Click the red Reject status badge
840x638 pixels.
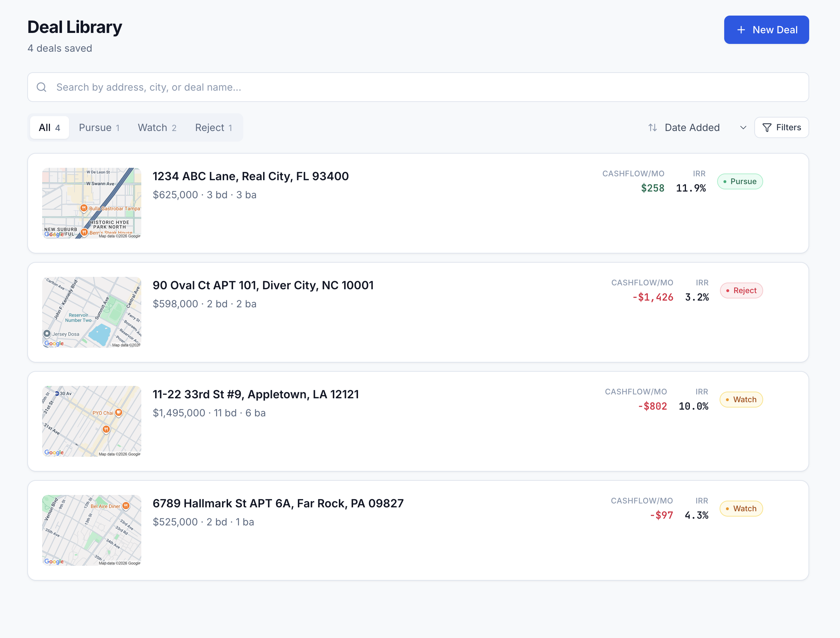[741, 291]
